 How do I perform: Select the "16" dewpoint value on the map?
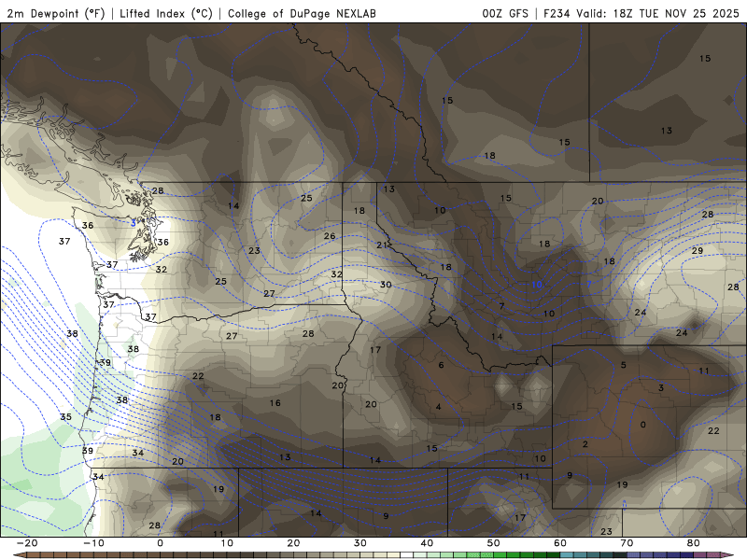[275, 403]
